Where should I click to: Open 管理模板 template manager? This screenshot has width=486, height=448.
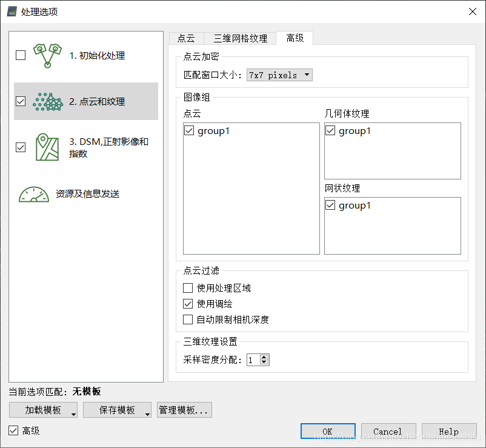coord(184,410)
